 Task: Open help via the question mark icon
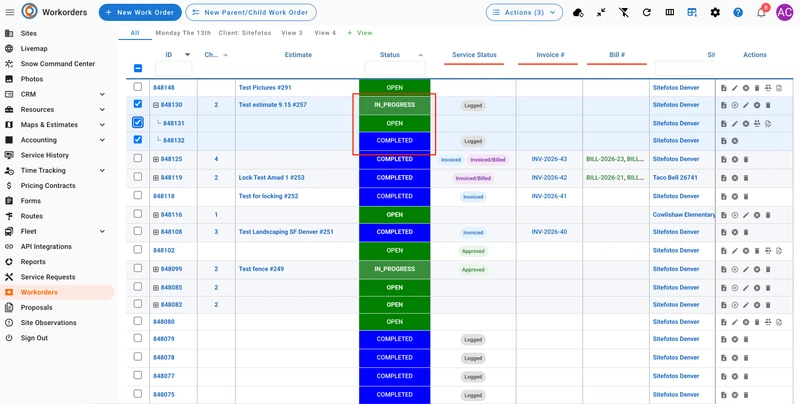click(x=738, y=12)
